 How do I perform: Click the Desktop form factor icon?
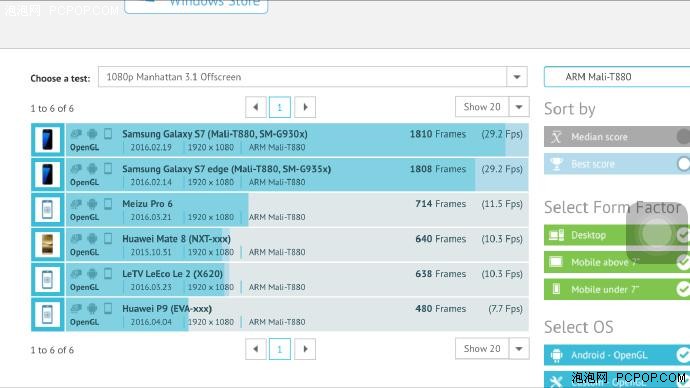(x=556, y=235)
